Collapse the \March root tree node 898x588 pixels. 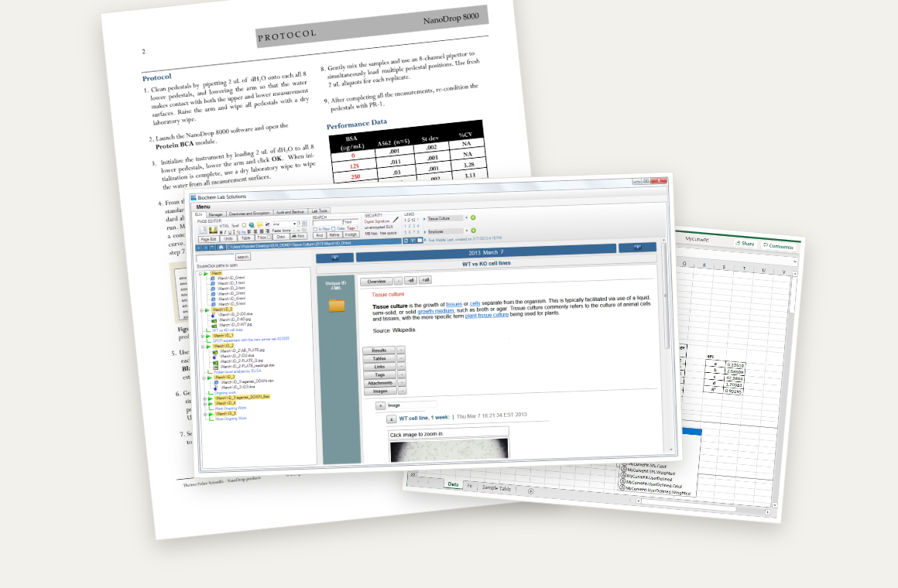(201, 274)
